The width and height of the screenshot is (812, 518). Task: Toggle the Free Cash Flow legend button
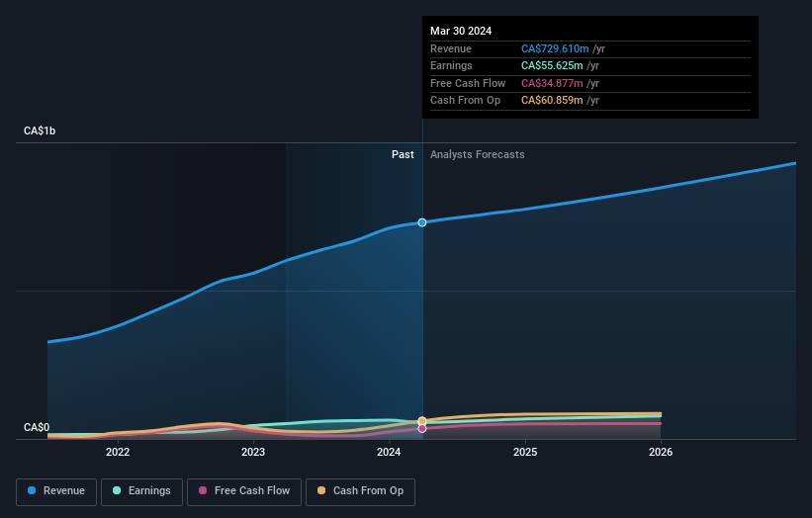[x=244, y=491]
